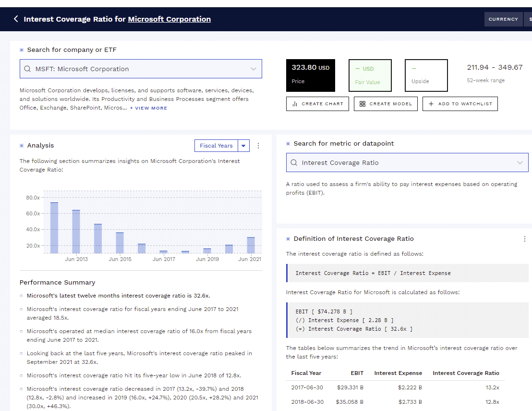This screenshot has width=532, height=411.
Task: Expand the Interest Coverage Ratio metric chevron
Action: (x=520, y=163)
